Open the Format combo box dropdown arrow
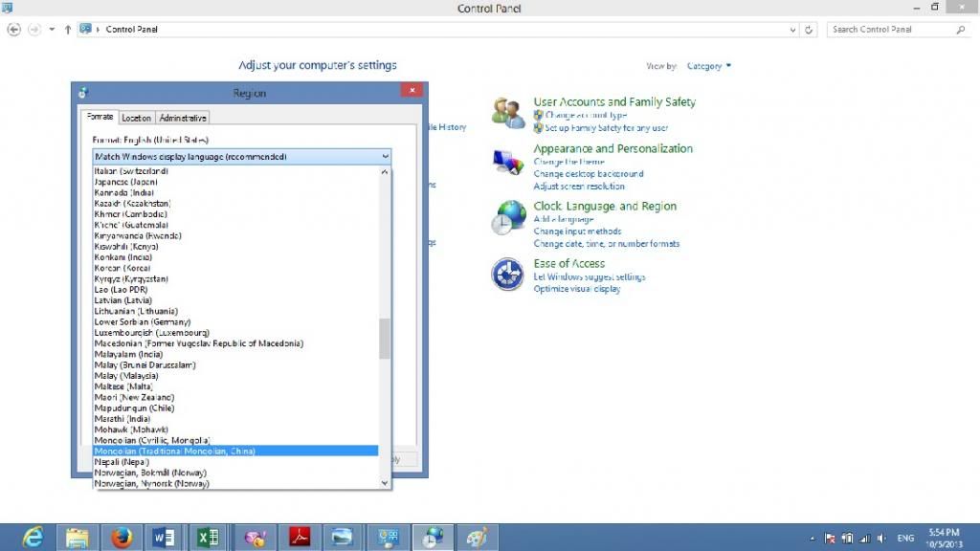Viewport: 980px width, 551px height. click(385, 156)
